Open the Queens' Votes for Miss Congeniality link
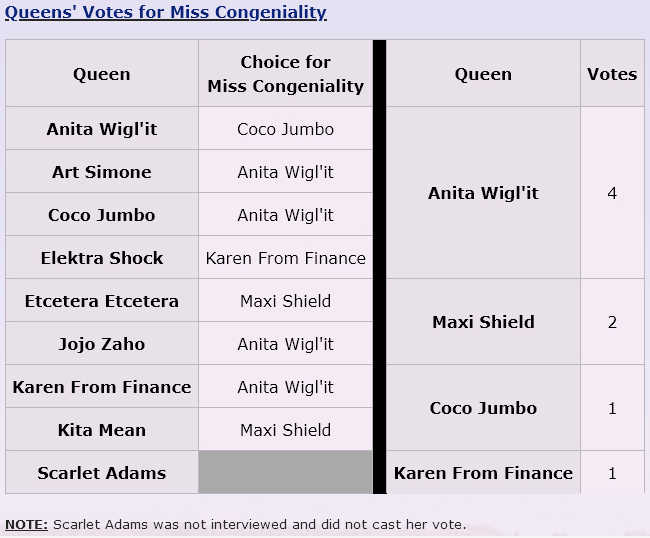This screenshot has width=650, height=538. point(165,12)
